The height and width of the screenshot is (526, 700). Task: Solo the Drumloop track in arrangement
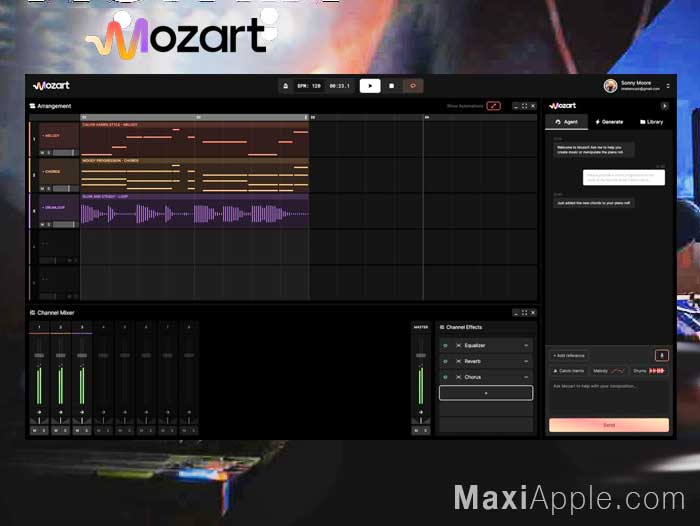pos(49,225)
